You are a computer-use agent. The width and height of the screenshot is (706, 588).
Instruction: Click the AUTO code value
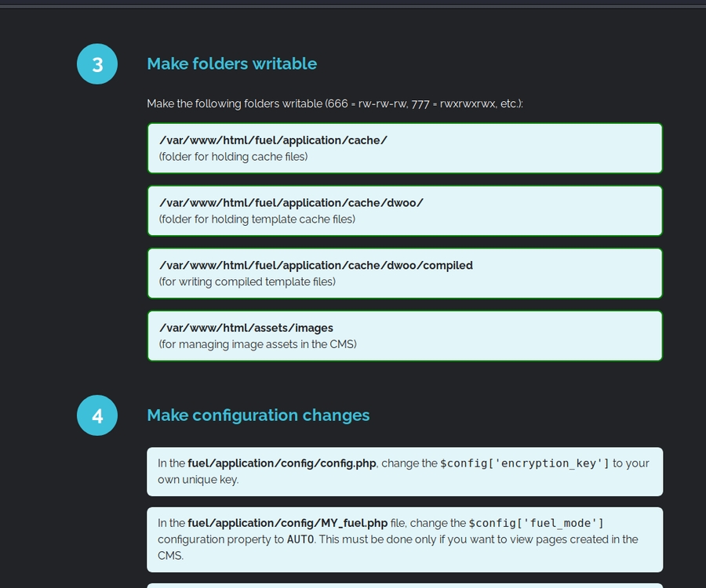(300, 539)
